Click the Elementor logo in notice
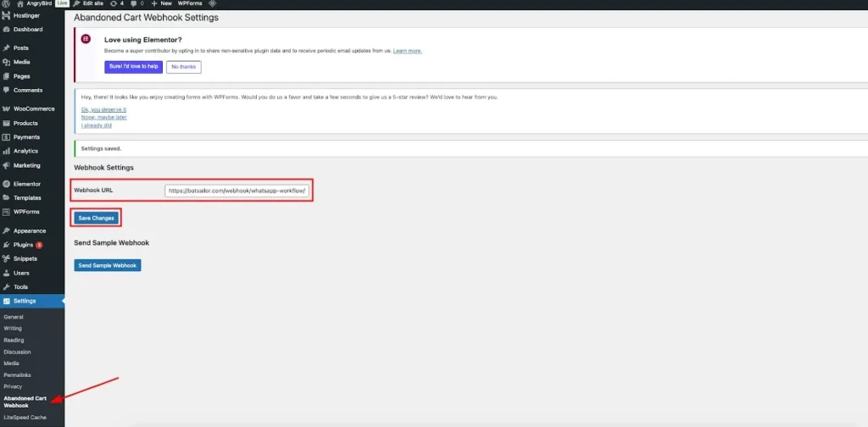Viewport: 868px width, 427px height. pyautogui.click(x=86, y=39)
